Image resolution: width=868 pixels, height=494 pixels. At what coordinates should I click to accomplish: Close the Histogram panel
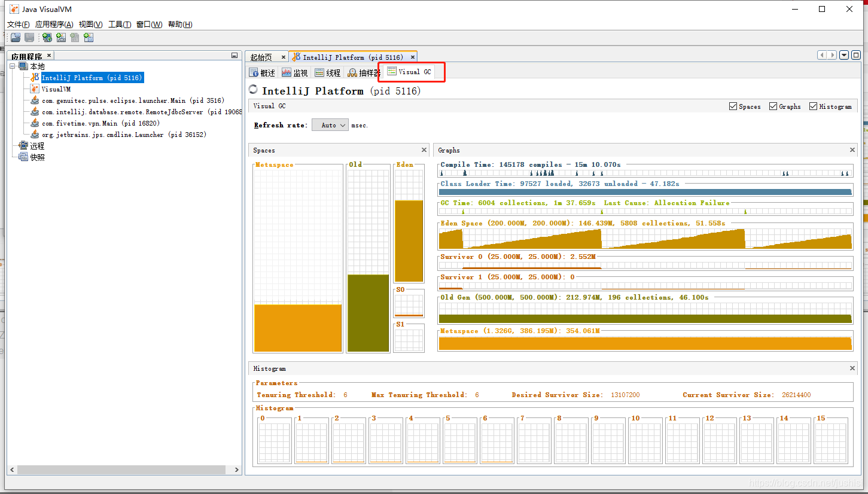click(852, 368)
